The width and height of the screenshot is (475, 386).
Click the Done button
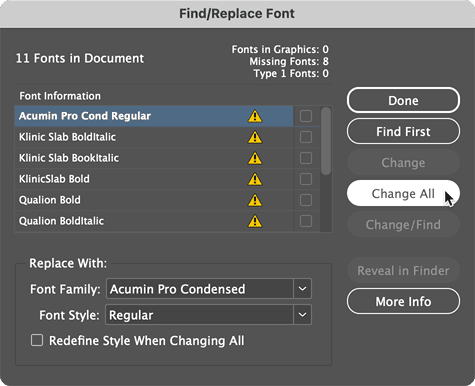tap(403, 100)
